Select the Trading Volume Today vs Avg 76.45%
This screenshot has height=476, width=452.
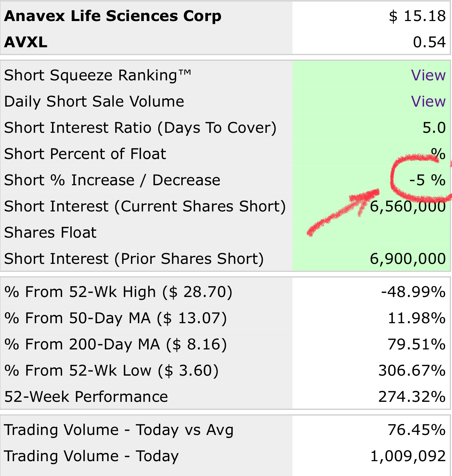point(416,430)
